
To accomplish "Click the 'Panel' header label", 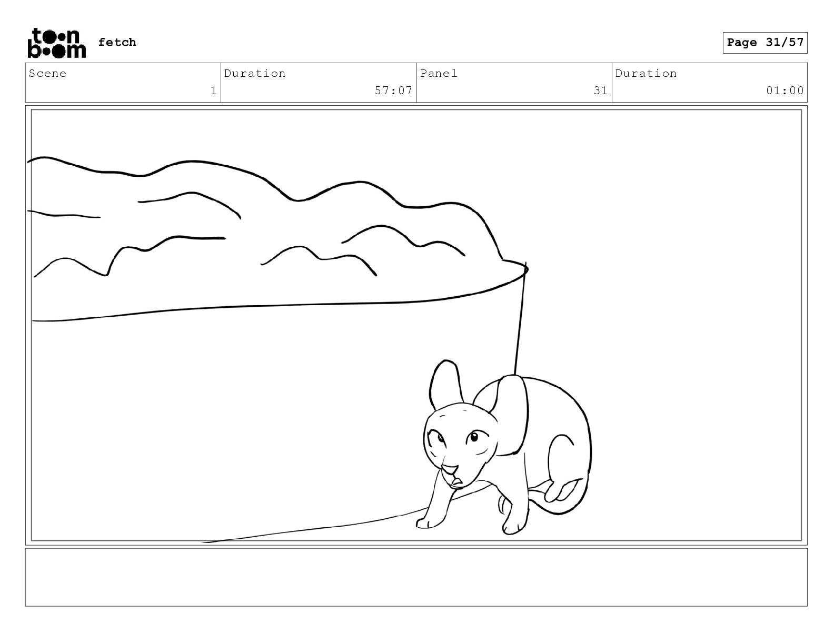I will pyautogui.click(x=439, y=74).
